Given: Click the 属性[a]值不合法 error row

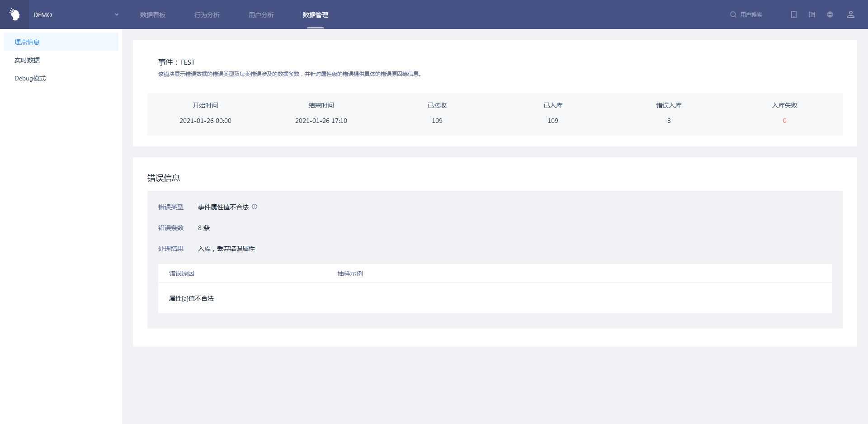Looking at the screenshot, I should [x=191, y=298].
